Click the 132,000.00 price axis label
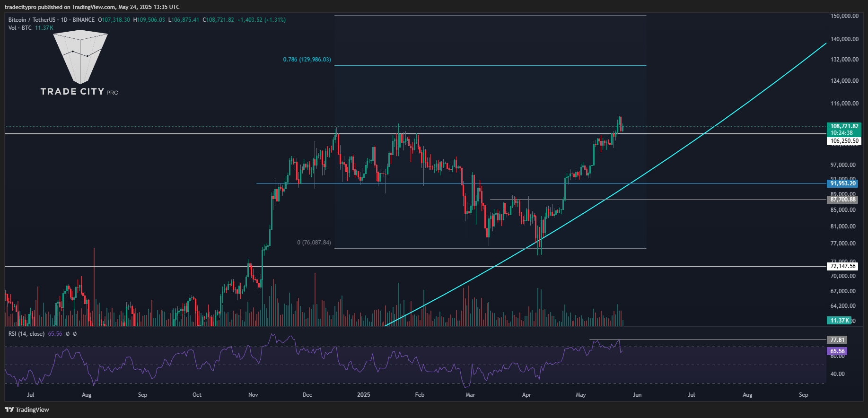The image size is (868, 418). coord(844,60)
